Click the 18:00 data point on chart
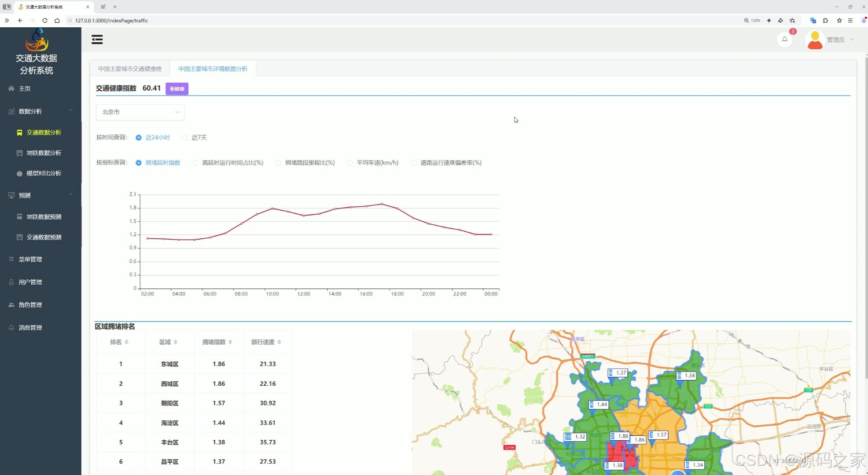Viewport: 868px width, 475px height. [397, 208]
